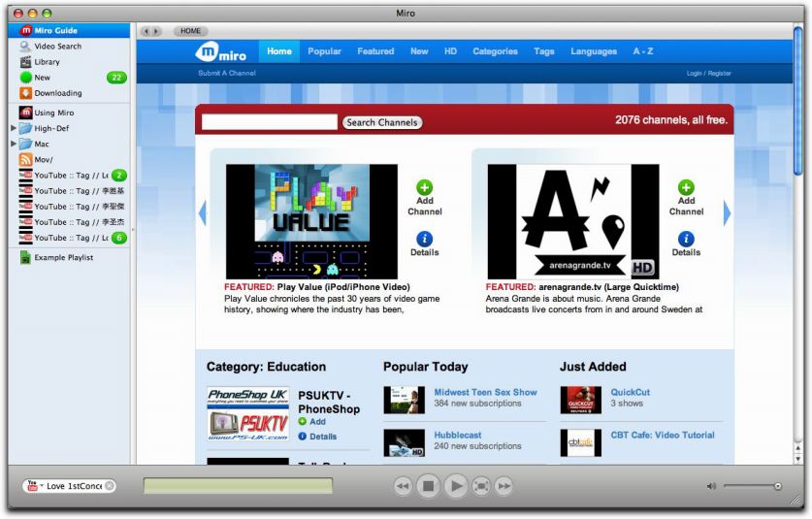The width and height of the screenshot is (812, 519).
Task: Click the play button
Action: pos(456,486)
